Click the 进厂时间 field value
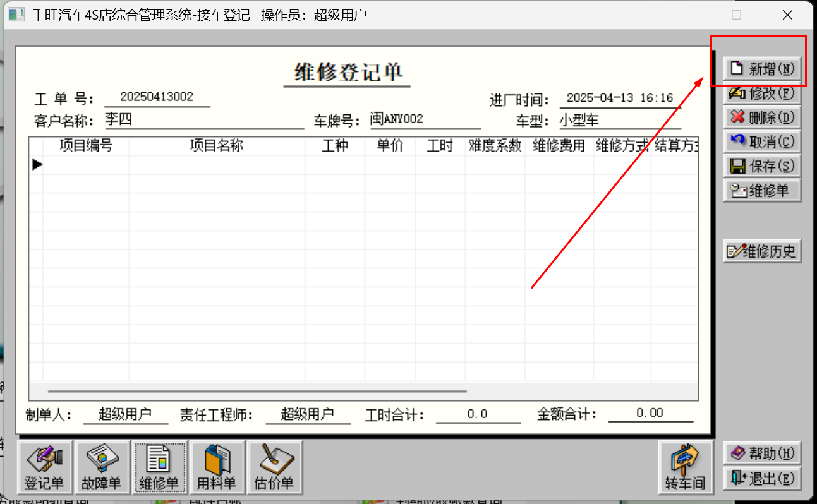Image resolution: width=817 pixels, height=504 pixels. pyautogui.click(x=620, y=99)
